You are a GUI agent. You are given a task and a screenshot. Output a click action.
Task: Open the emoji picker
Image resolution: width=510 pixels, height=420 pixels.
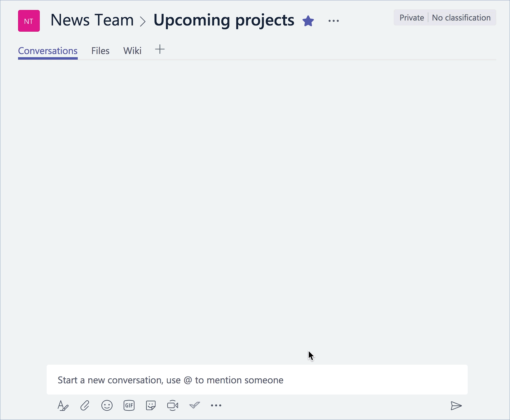coord(107,405)
